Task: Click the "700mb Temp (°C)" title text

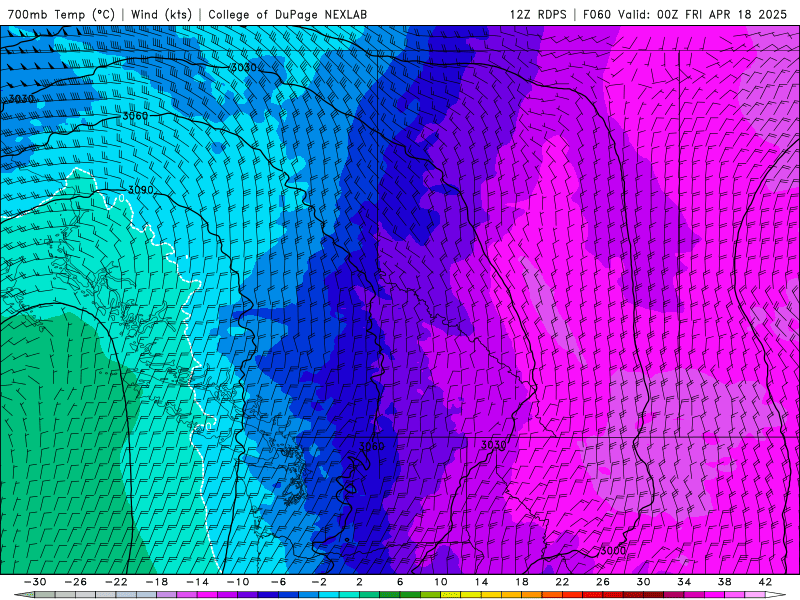Action: pos(62,14)
